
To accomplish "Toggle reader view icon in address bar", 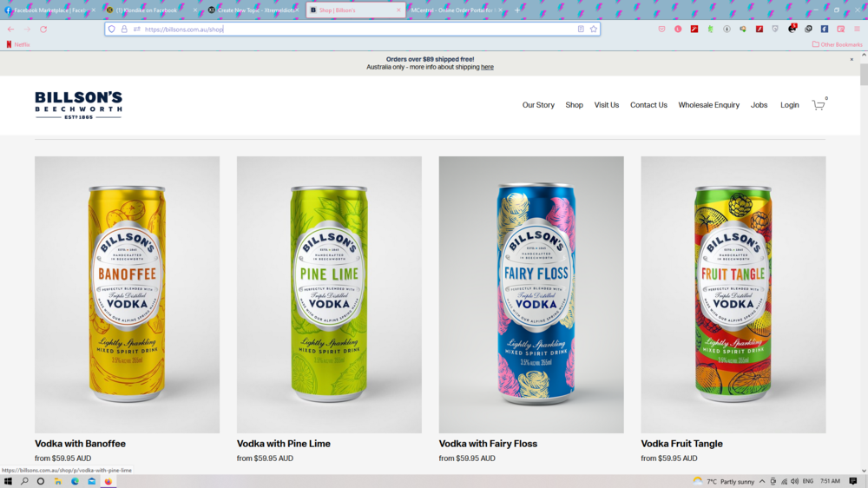I will 581,30.
